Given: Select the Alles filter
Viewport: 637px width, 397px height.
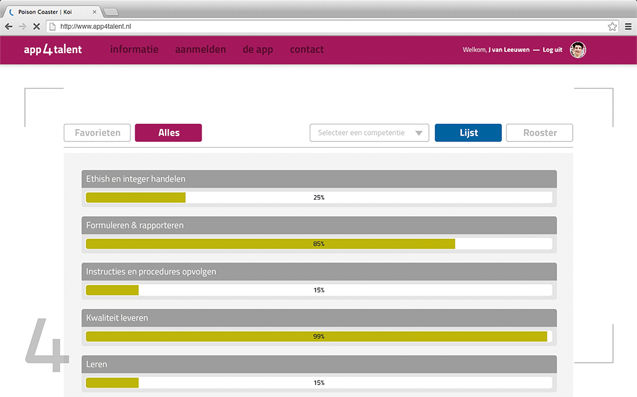Looking at the screenshot, I should pos(168,133).
